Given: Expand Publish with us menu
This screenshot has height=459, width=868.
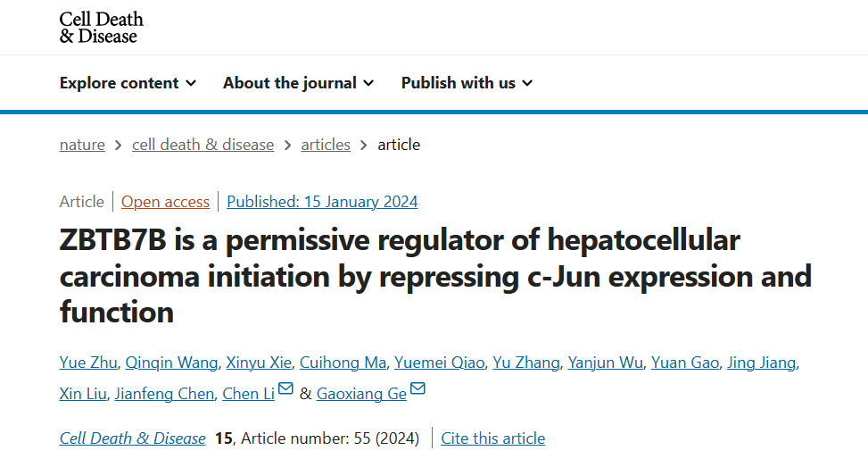Looking at the screenshot, I should [467, 82].
